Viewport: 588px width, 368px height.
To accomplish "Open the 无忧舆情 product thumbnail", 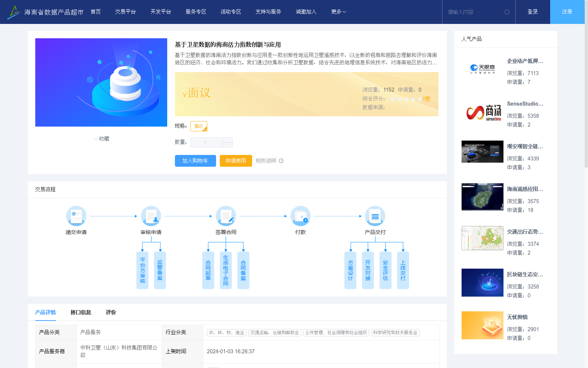I will pyautogui.click(x=483, y=325).
